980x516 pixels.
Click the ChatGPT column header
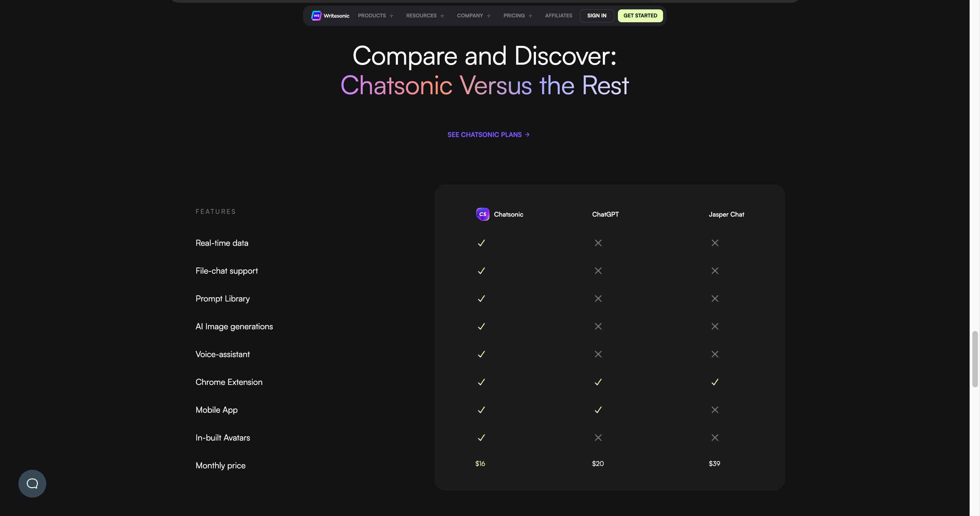point(605,214)
